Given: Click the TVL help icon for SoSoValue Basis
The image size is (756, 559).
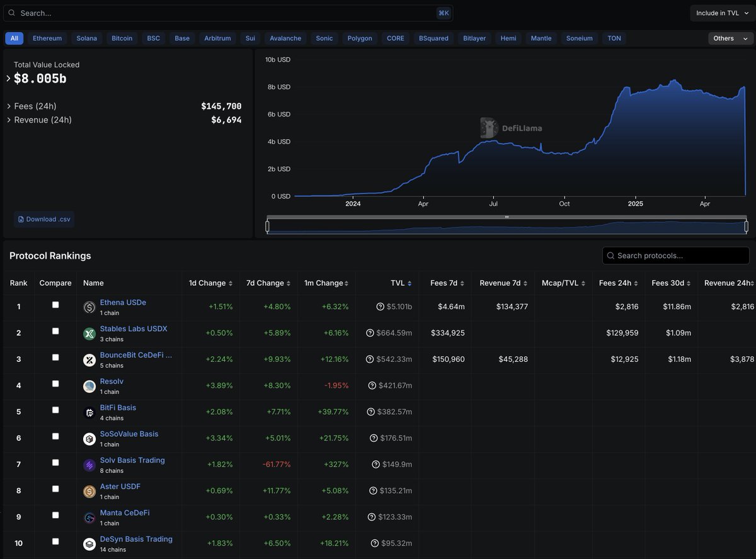Looking at the screenshot, I should click(373, 438).
